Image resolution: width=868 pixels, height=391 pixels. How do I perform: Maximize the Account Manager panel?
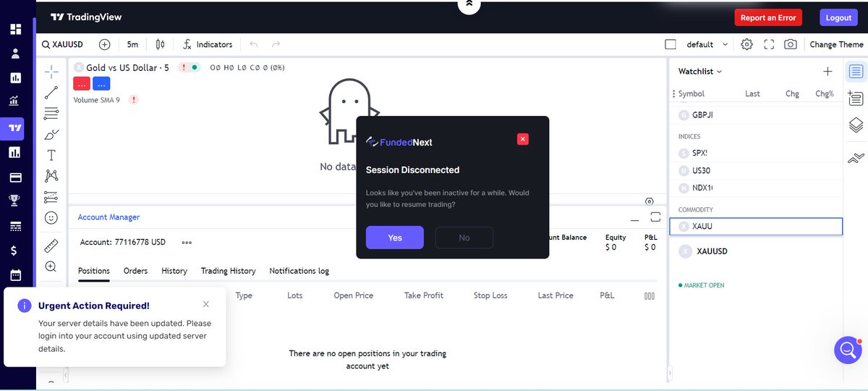point(655,216)
